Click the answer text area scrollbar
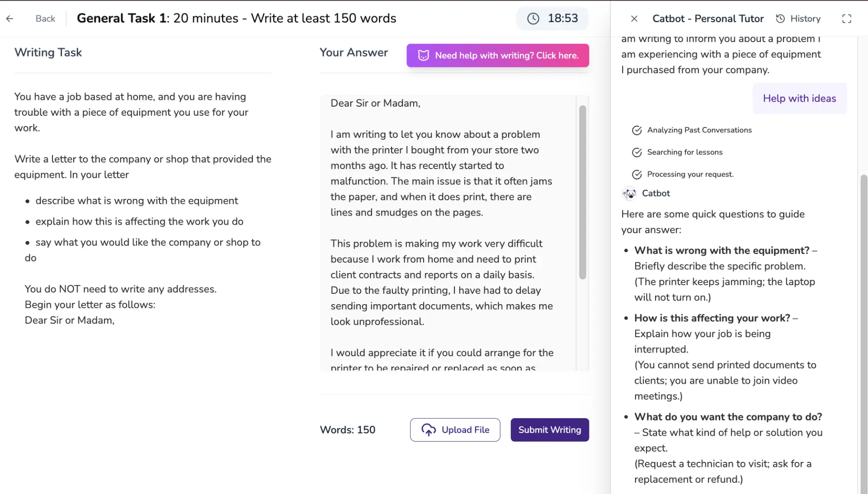 click(582, 192)
